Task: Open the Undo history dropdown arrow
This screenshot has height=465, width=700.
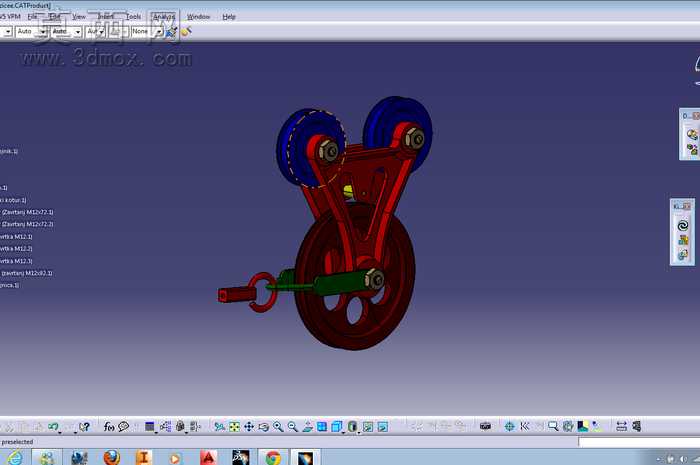Action: 59,432
